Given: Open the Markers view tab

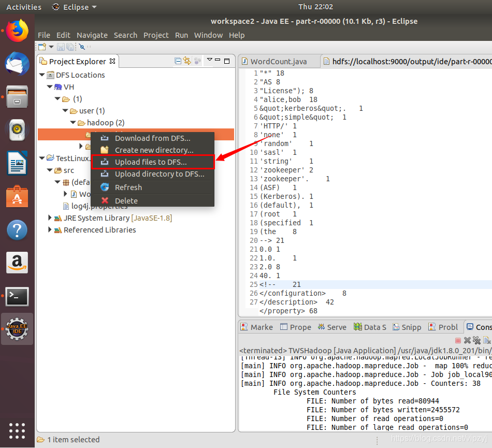Looking at the screenshot, I should point(257,327).
